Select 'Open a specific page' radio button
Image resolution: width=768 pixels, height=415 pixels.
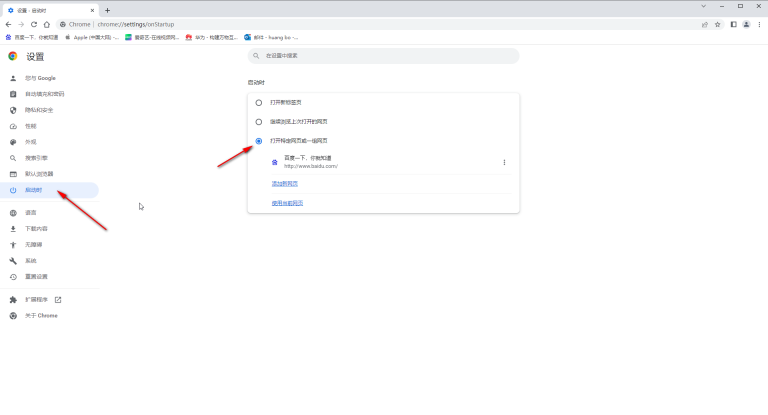coord(259,141)
